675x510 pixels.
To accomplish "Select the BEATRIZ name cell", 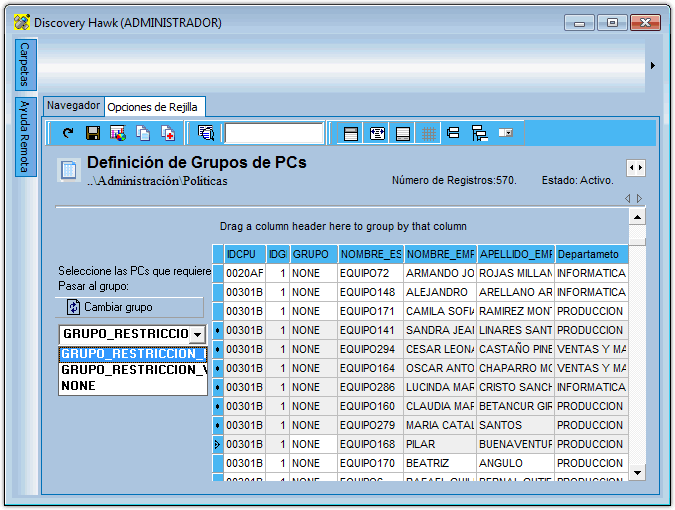I will point(440,463).
